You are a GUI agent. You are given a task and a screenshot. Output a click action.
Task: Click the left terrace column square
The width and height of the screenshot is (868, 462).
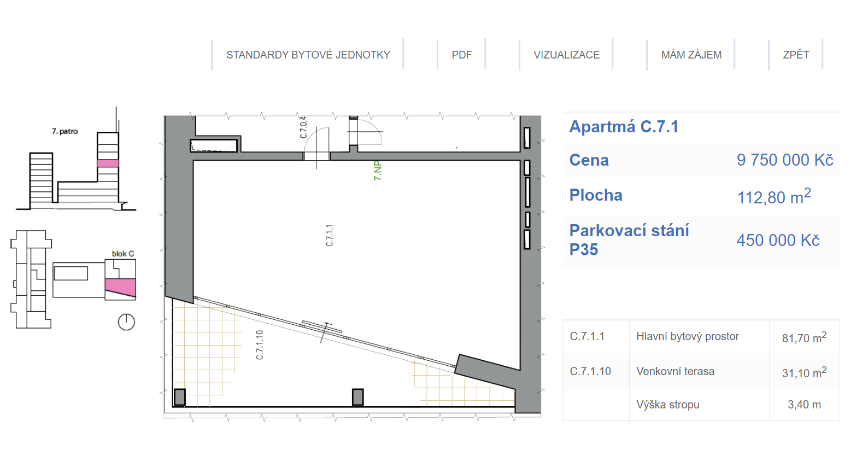point(179,397)
